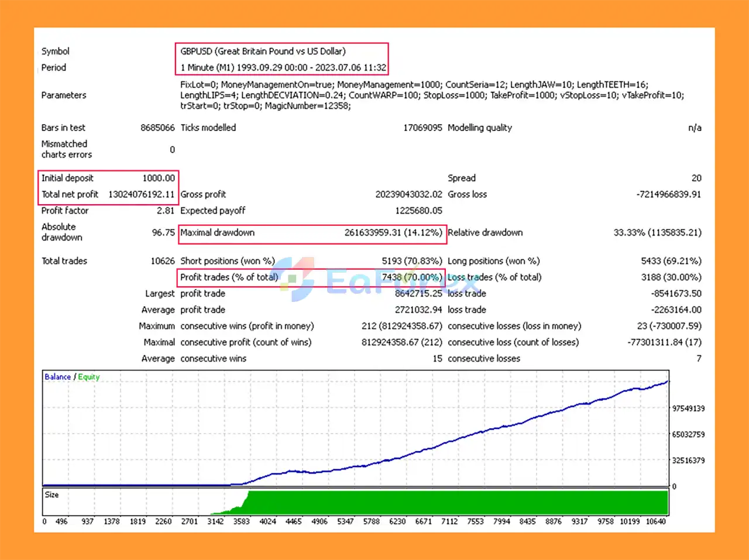
Task: Click the Parameters settings text block
Action: coord(431,95)
